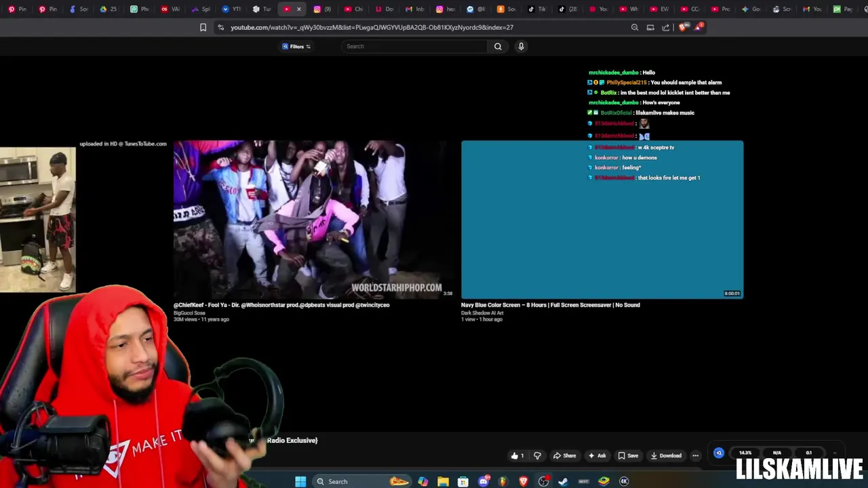Expand the IQ stats widget chevron
Screen dimensions: 868x488
834,453
